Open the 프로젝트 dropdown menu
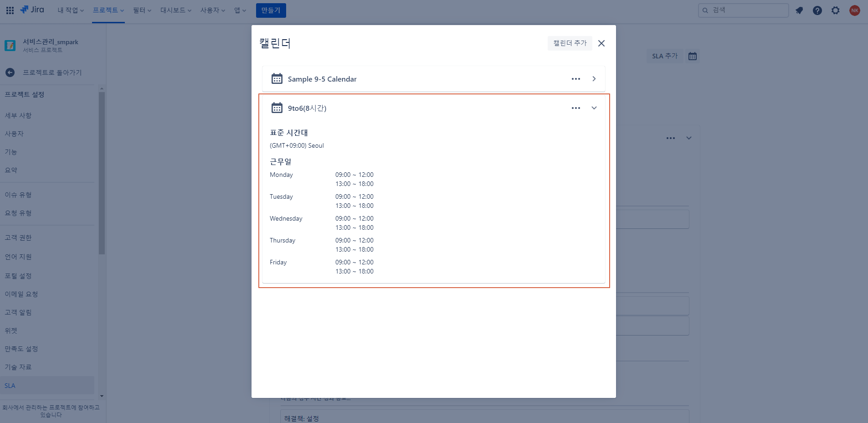Image resolution: width=868 pixels, height=423 pixels. pyautogui.click(x=108, y=10)
